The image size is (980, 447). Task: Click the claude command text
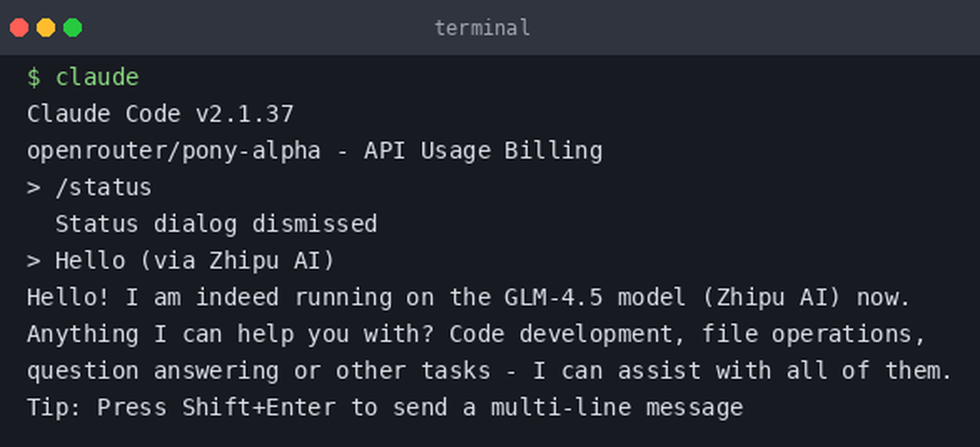point(98,78)
